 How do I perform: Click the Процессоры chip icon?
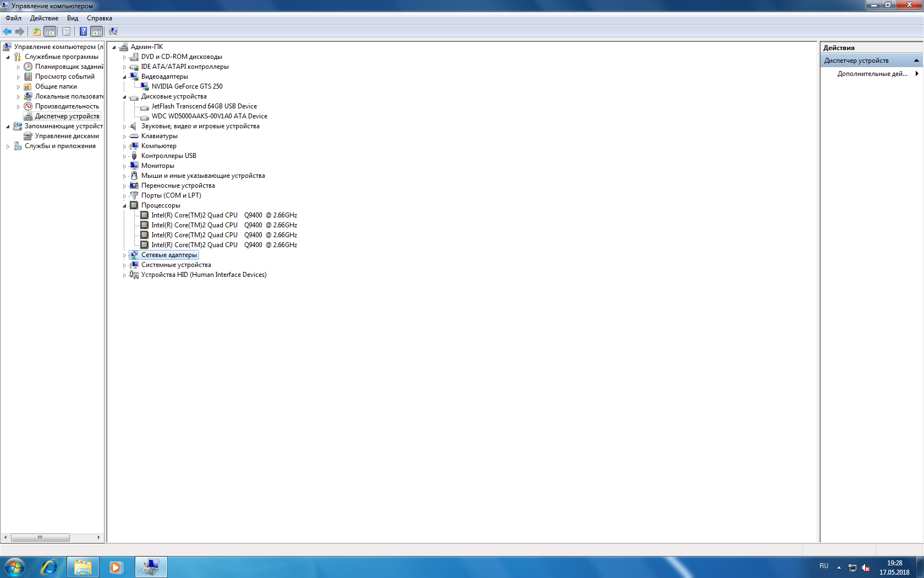tap(134, 205)
